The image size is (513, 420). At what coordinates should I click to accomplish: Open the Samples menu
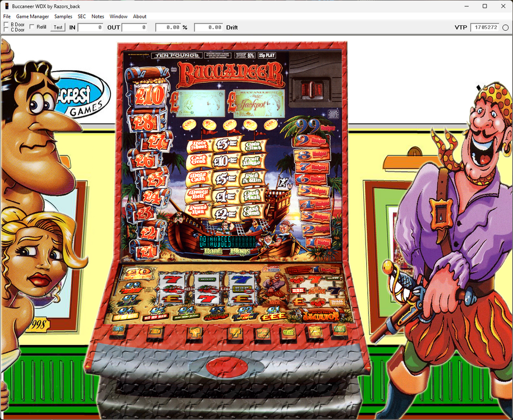pos(63,16)
